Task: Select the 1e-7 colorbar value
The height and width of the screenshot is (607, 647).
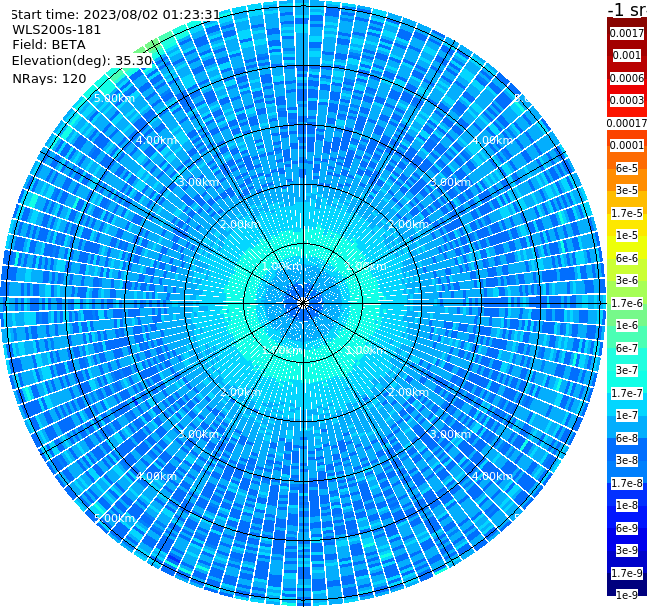Action: (x=627, y=415)
